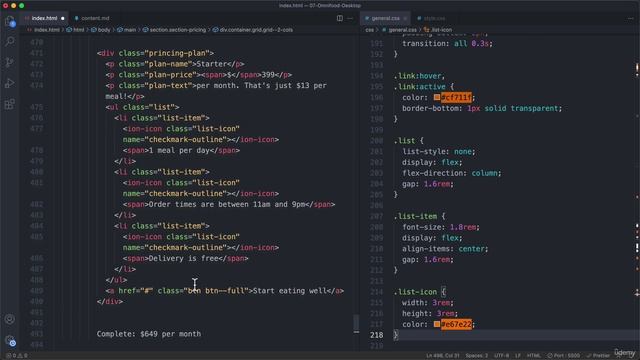
Task: Switch to the general.css tab
Action: [385, 18]
